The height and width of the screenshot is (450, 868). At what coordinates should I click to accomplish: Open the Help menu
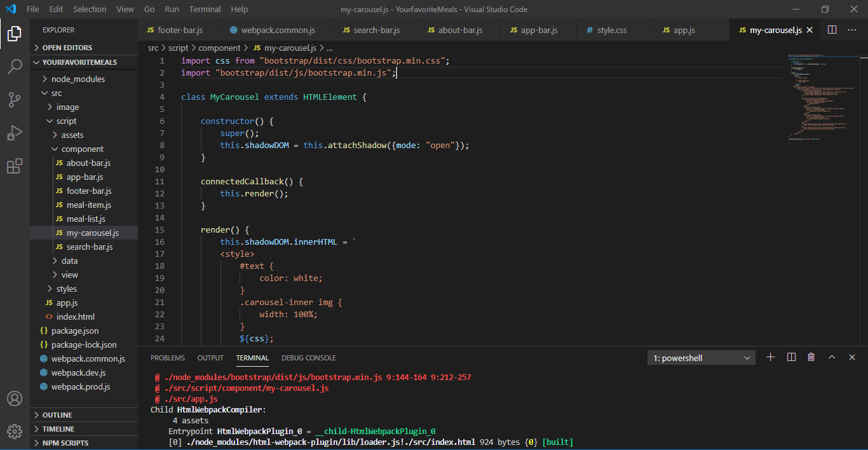(x=240, y=9)
